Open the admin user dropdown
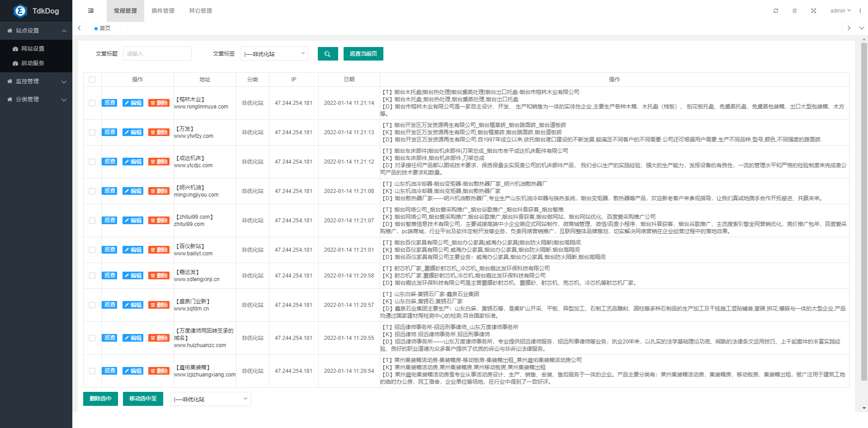The width and height of the screenshot is (868, 428). click(x=840, y=11)
